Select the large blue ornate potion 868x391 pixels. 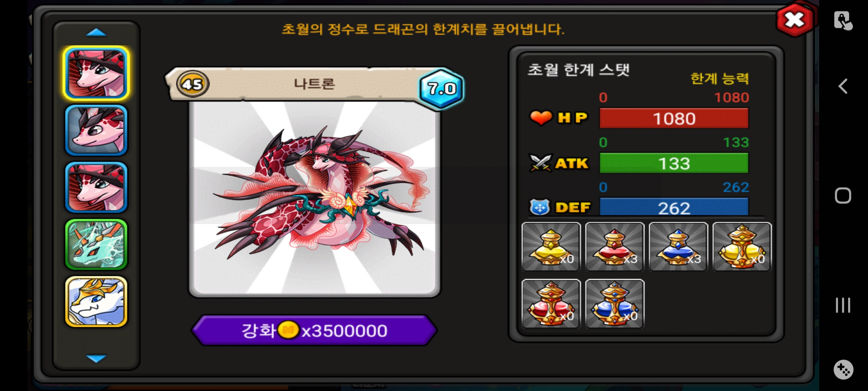[614, 304]
